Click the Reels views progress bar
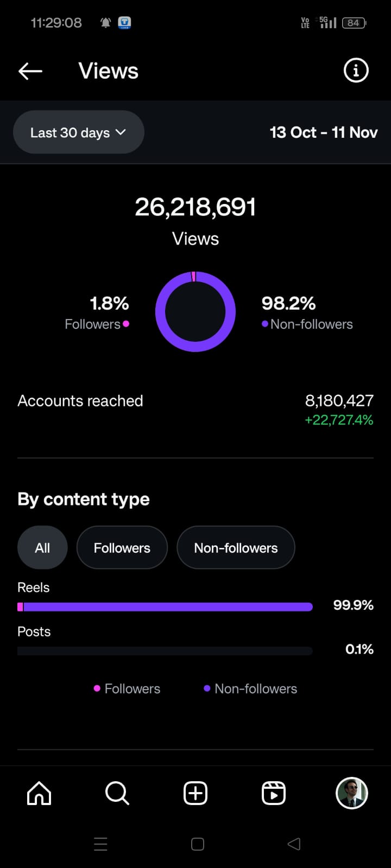 pos(165,607)
